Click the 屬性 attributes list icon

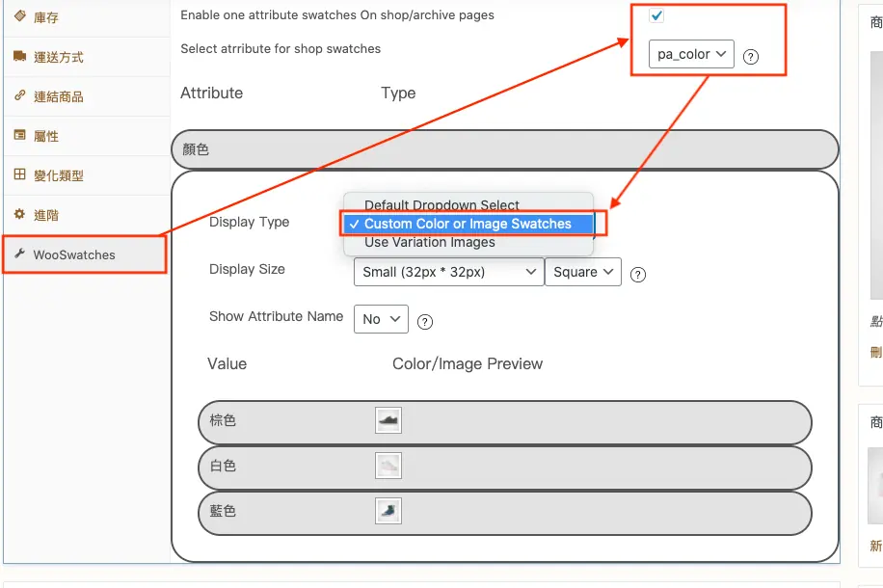click(x=19, y=135)
